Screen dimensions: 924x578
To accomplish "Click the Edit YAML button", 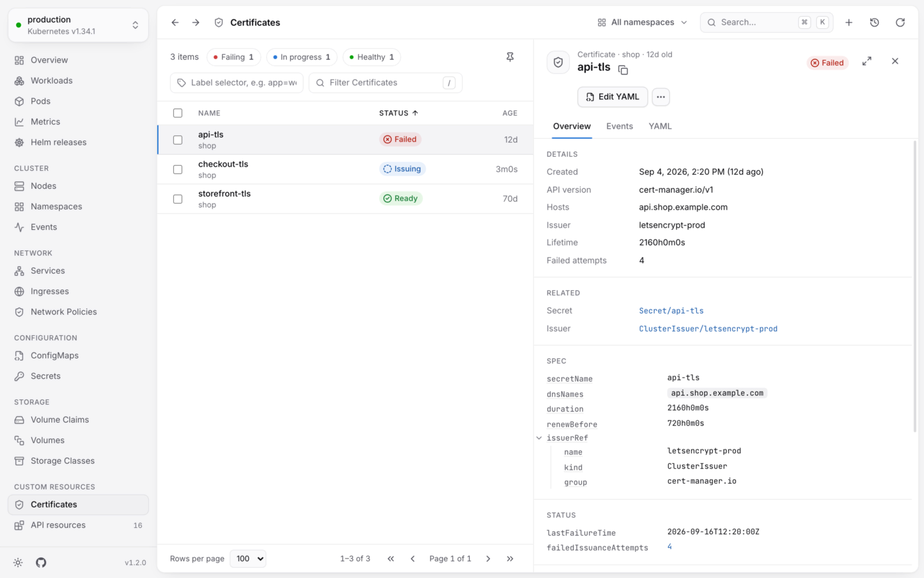I will click(x=613, y=97).
